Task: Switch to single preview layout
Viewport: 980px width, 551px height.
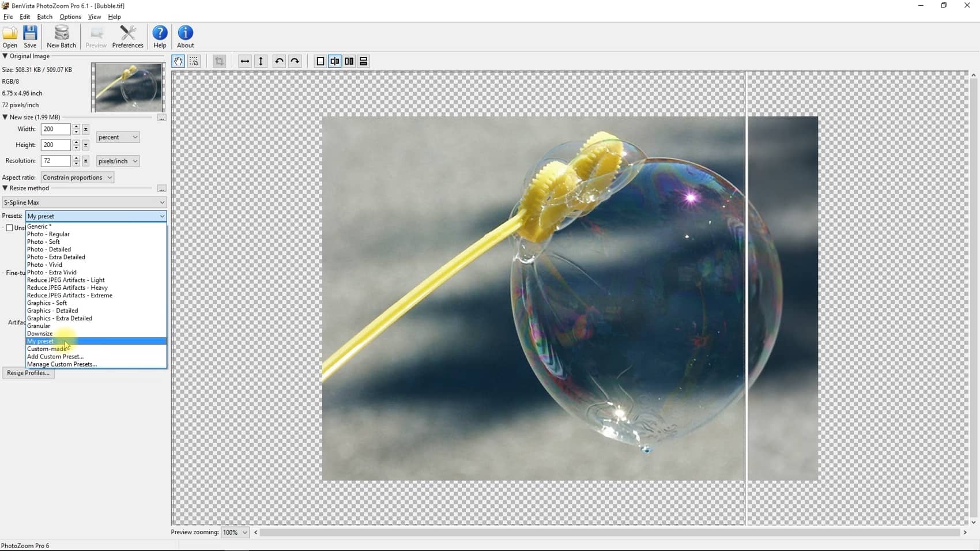Action: pos(321,61)
